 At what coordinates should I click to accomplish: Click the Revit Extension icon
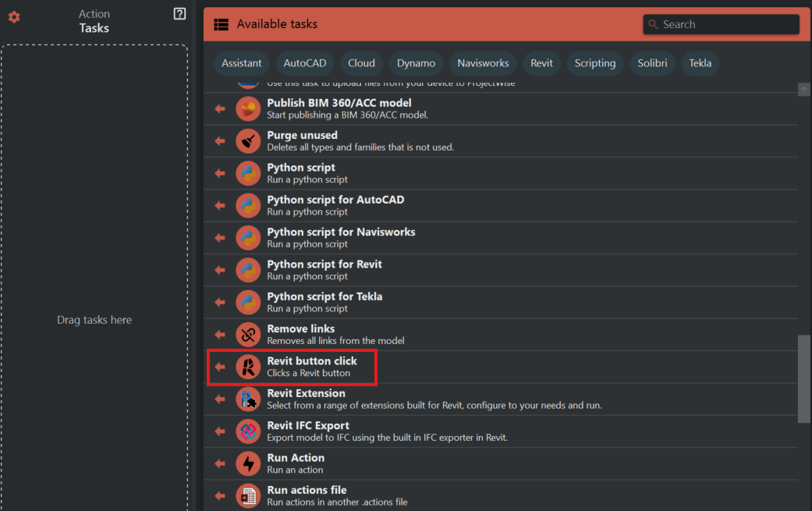pos(248,399)
